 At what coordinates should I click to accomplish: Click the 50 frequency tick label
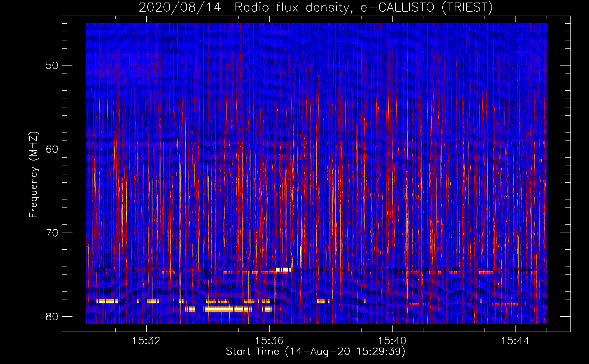52,66
